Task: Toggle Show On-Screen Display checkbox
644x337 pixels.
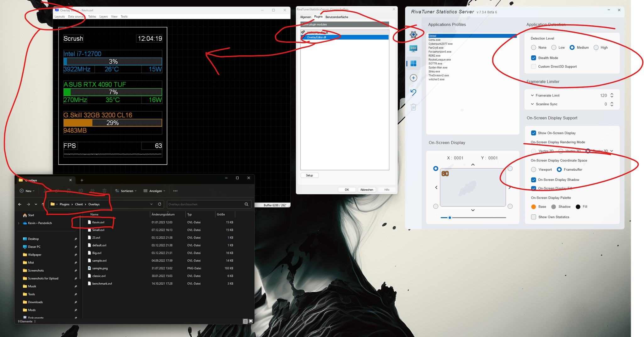Action: (534, 133)
